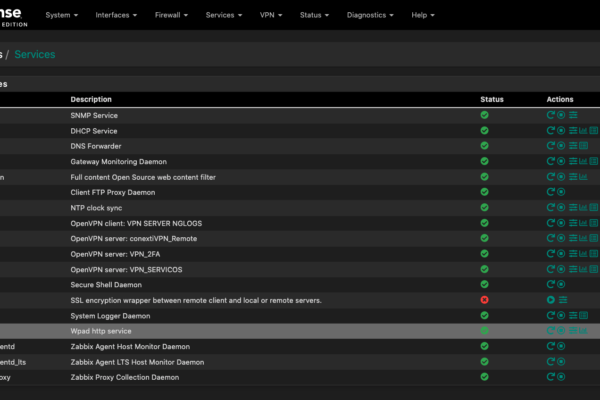Screen dimensions: 600x400
Task: Restart the SNMP Service
Action: [550, 115]
